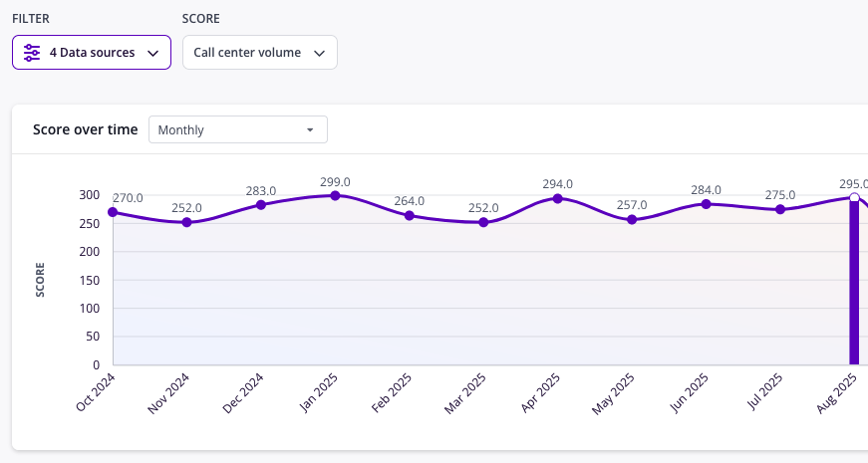Click the Oct 2024 axis label
This screenshot has height=463, width=868.
pos(96,392)
